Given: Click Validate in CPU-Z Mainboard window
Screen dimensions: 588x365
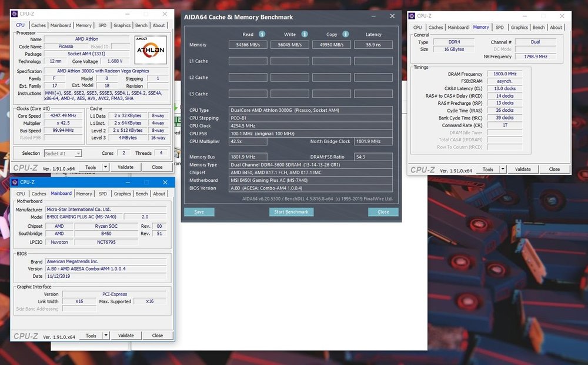Looking at the screenshot, I should click(x=126, y=336).
